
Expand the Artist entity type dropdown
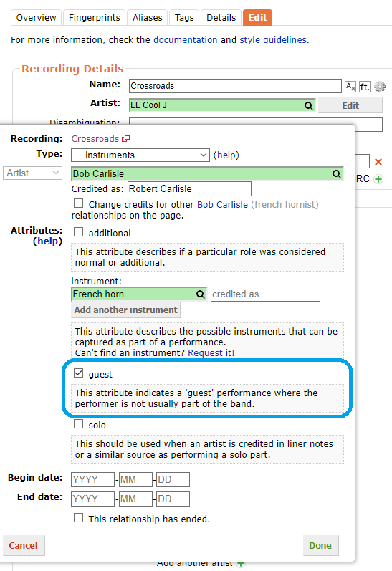point(32,173)
